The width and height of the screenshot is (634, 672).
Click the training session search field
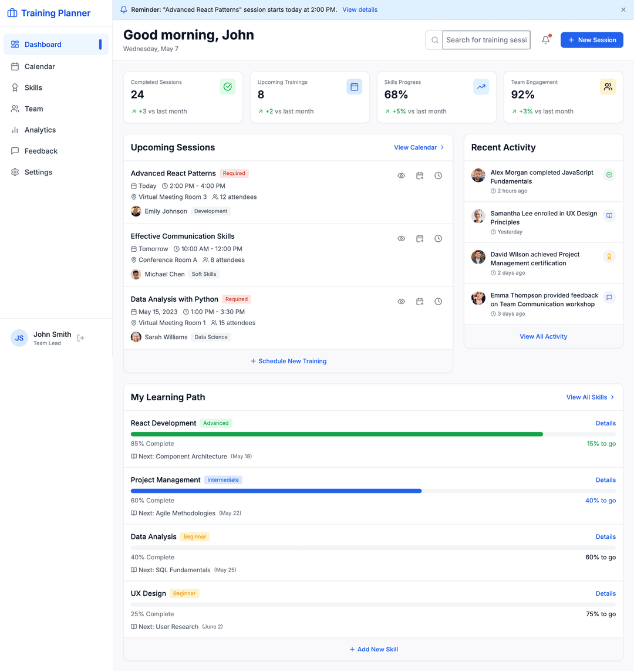(485, 40)
